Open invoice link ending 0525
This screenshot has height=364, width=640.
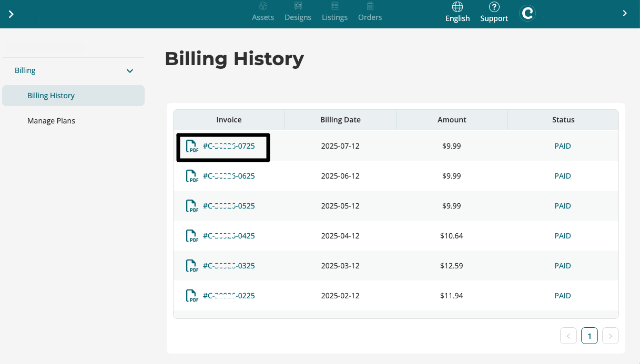229,206
